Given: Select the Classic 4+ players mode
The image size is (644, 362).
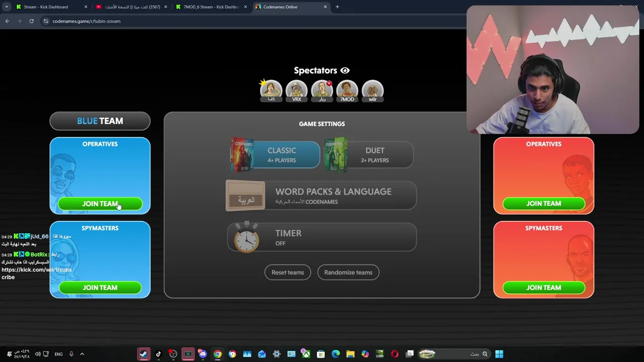Looking at the screenshot, I should click(275, 155).
